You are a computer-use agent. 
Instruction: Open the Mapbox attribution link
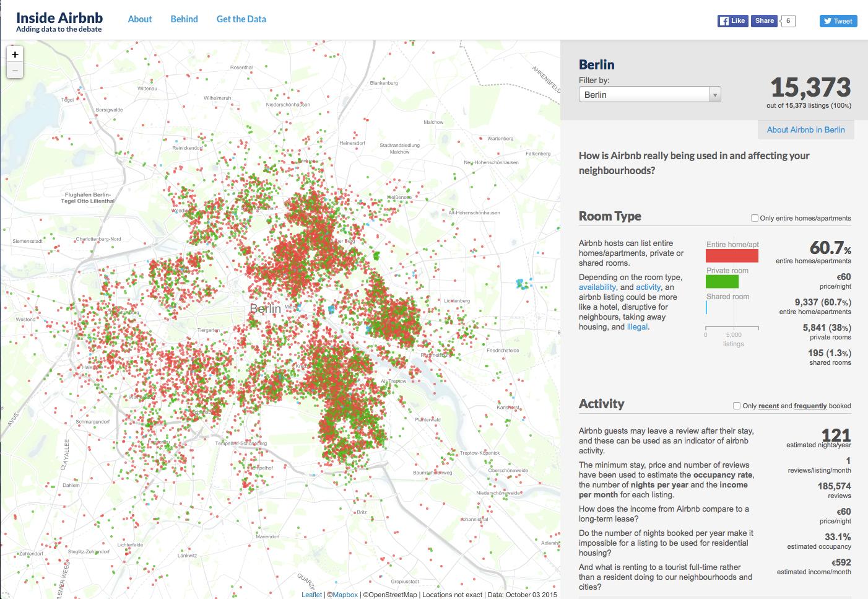[x=345, y=595]
